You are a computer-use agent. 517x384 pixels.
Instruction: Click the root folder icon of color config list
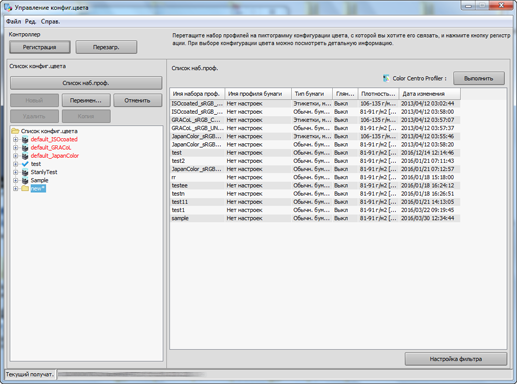click(15, 131)
